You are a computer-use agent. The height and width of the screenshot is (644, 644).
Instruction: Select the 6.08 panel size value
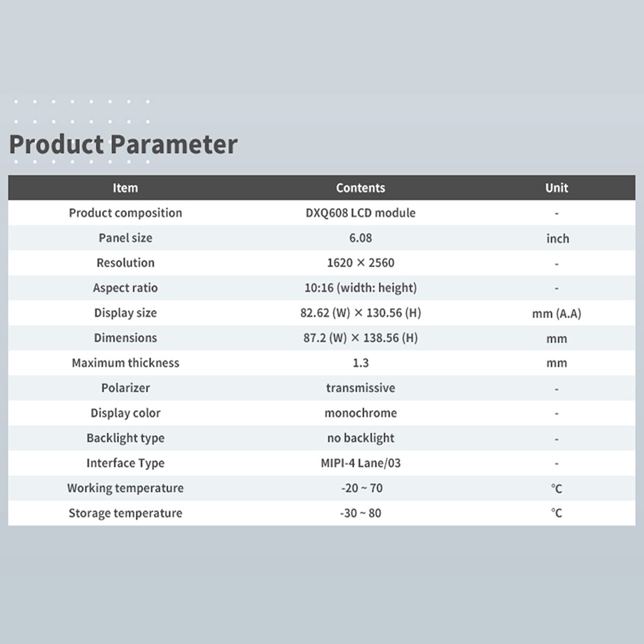click(361, 238)
